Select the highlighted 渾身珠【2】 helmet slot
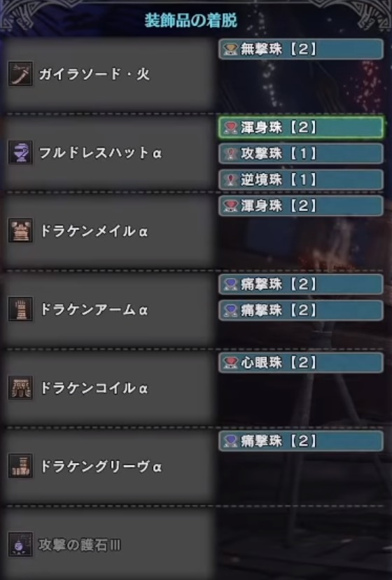The height and width of the screenshot is (580, 392). 301,127
